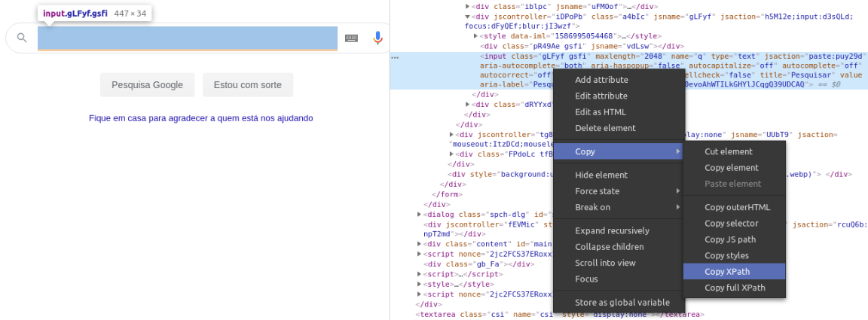This screenshot has width=868, height=320.
Task: Select the div style background line
Action: coord(649,174)
